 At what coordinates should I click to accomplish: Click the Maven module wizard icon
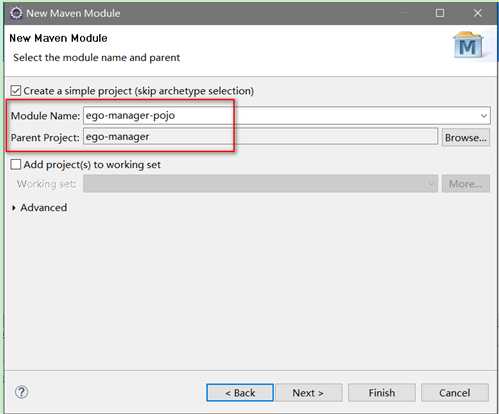[x=469, y=45]
